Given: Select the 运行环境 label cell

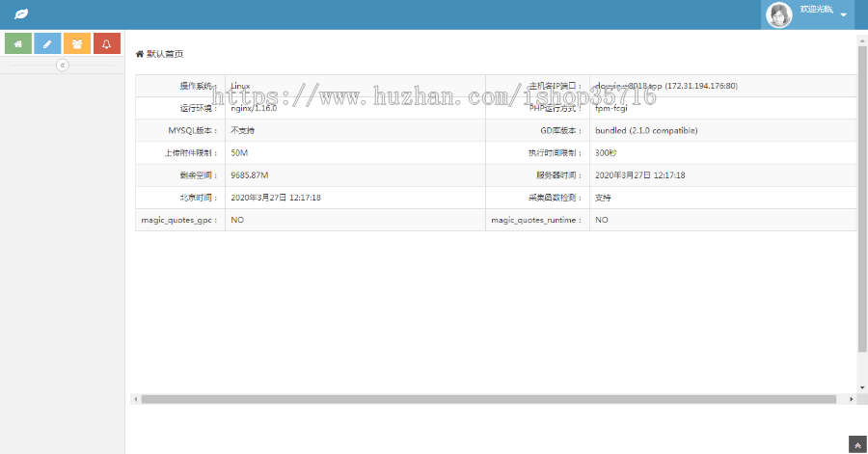Looking at the screenshot, I should pyautogui.click(x=180, y=108).
